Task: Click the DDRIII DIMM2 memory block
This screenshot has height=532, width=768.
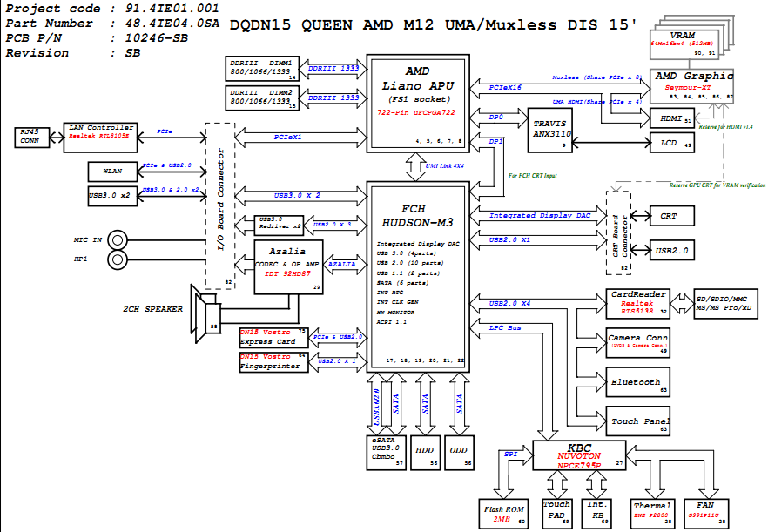Action: pyautogui.click(x=262, y=98)
